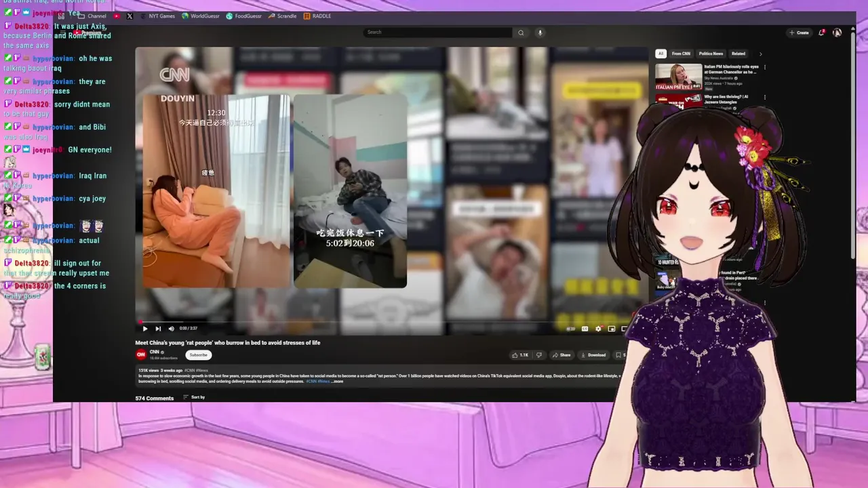Click the YouTube search field
Screen dimensions: 868x488
pyautogui.click(x=438, y=33)
